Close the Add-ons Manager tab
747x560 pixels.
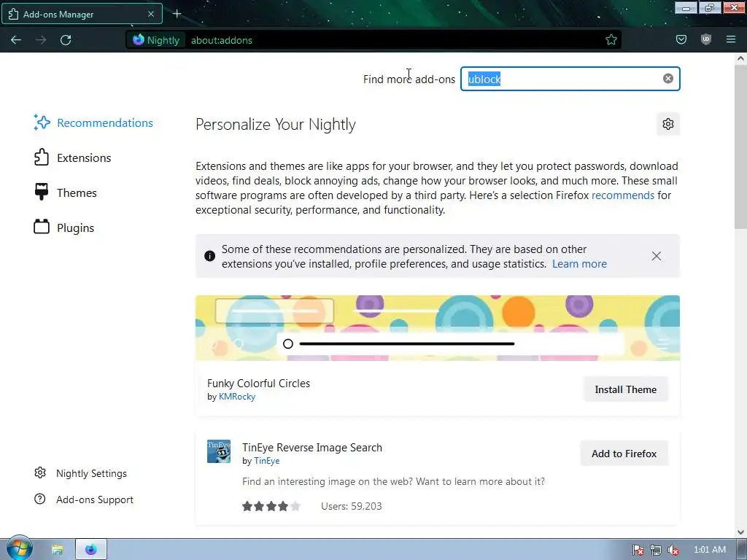click(151, 15)
